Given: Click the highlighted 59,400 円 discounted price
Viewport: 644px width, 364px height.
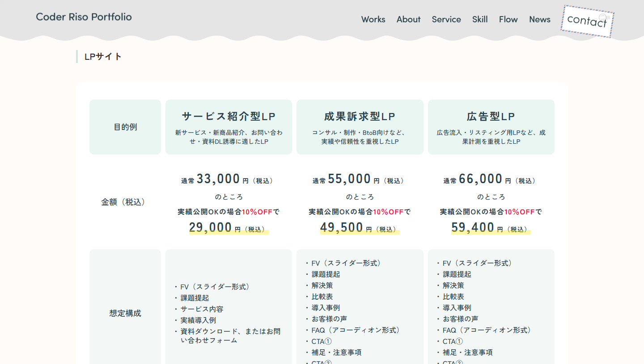Looking at the screenshot, I should pyautogui.click(x=491, y=228).
